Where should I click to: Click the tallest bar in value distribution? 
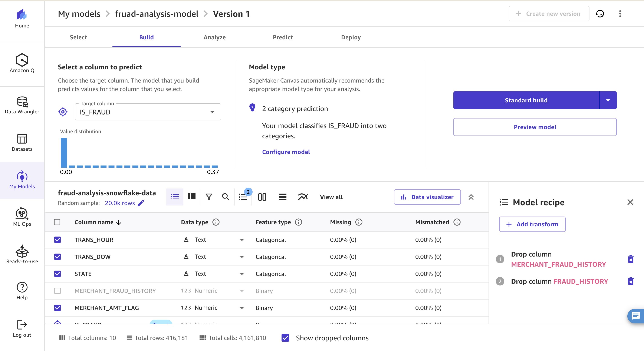click(64, 153)
